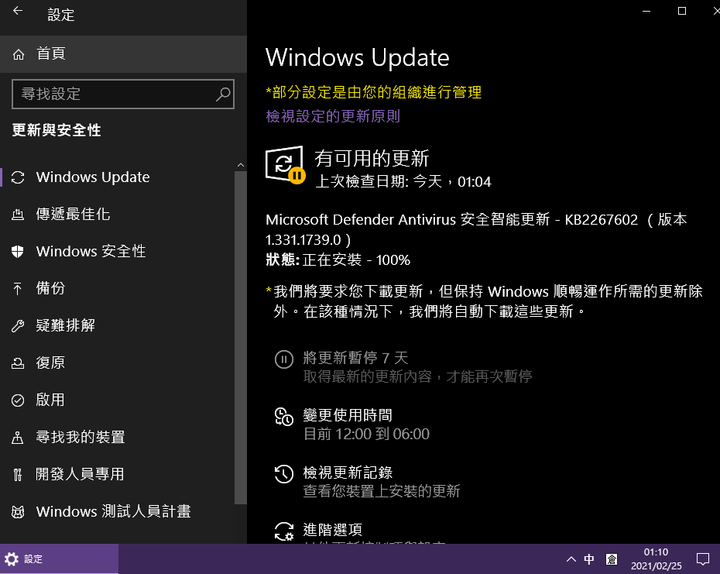Click the 變更使用時間 clock icon
Viewport: 720px width, 574px height.
pos(284,417)
